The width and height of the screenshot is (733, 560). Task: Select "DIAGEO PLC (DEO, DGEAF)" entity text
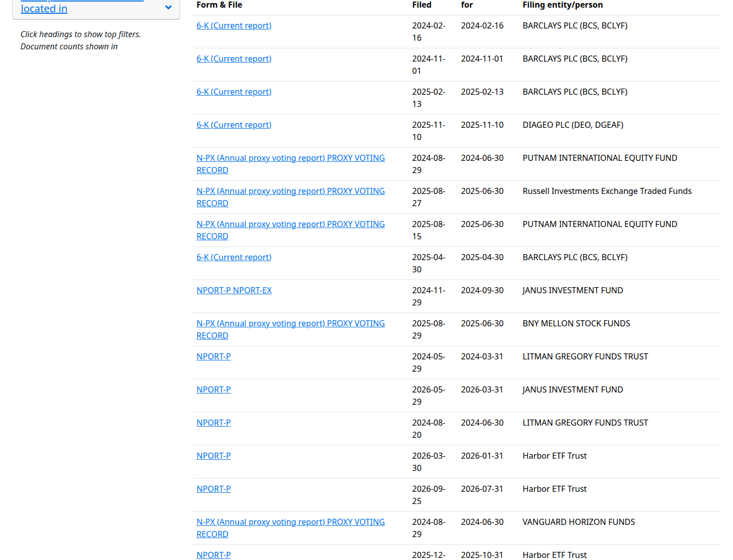tap(573, 125)
